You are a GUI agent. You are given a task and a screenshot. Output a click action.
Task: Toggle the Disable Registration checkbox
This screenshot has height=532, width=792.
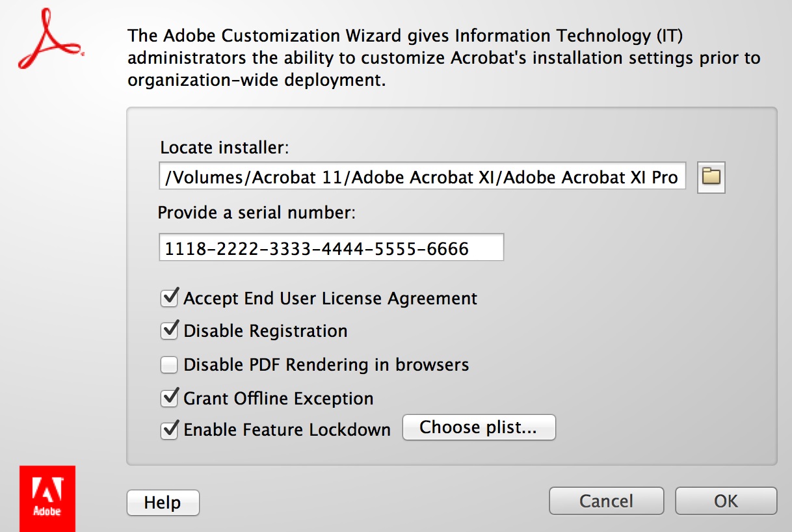(x=170, y=331)
